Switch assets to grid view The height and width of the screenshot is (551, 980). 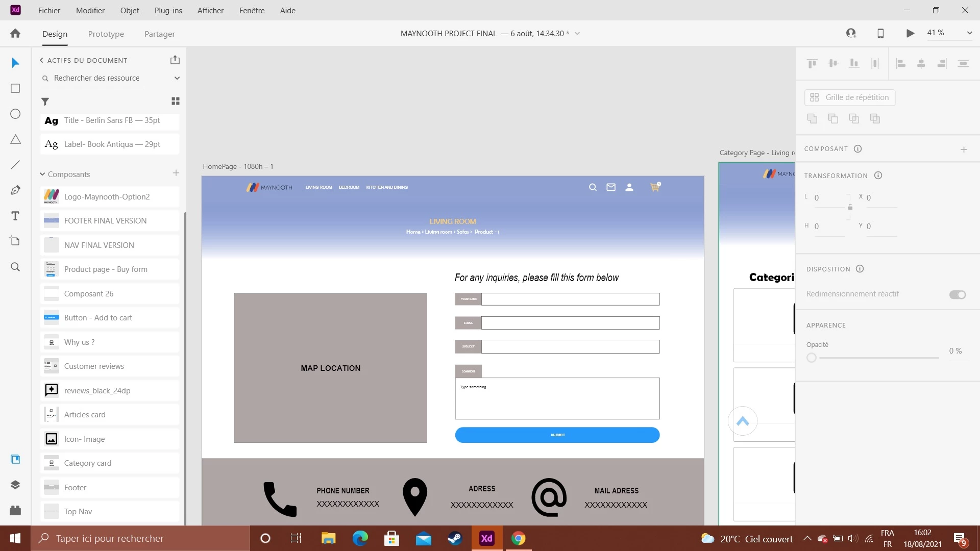click(176, 101)
